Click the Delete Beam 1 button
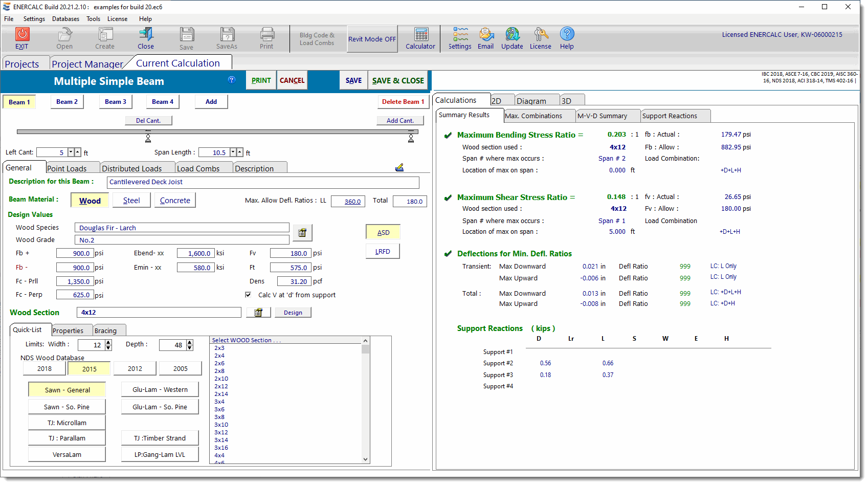868x485 pixels. (403, 102)
